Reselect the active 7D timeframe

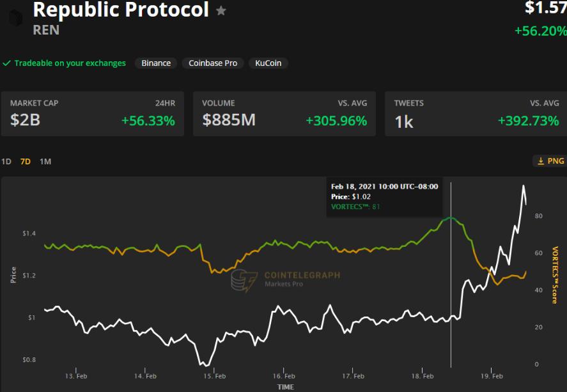(x=27, y=162)
